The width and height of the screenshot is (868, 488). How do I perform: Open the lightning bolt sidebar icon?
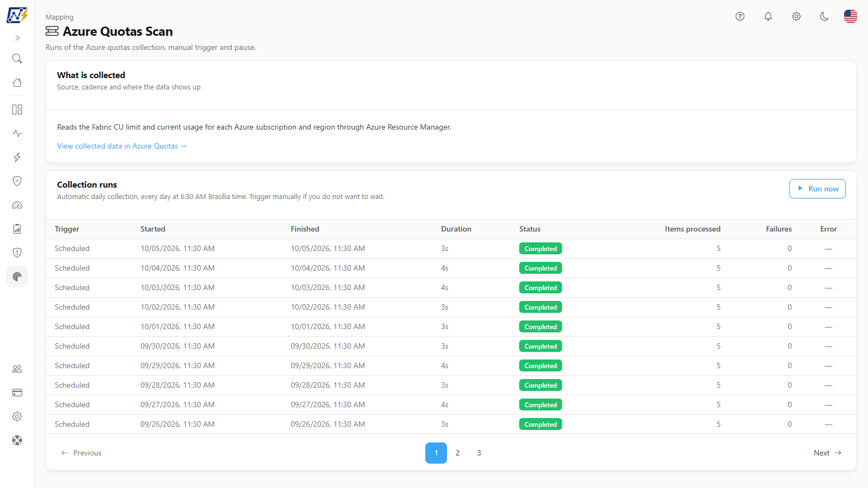17,157
